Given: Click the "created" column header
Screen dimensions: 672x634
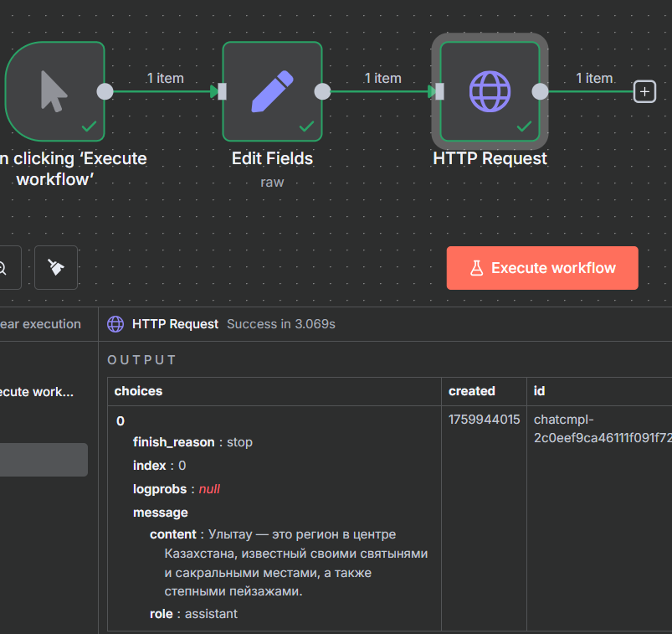Looking at the screenshot, I should pyautogui.click(x=472, y=391).
